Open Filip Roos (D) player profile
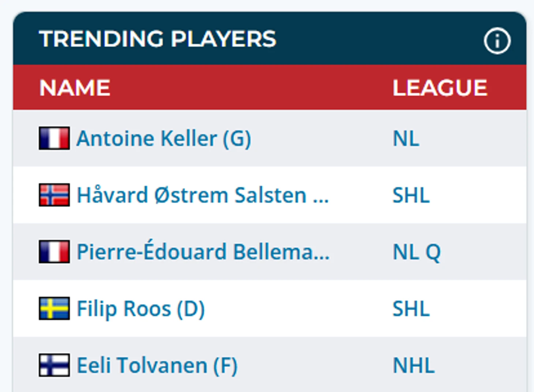The width and height of the screenshot is (534, 392). tap(140, 309)
